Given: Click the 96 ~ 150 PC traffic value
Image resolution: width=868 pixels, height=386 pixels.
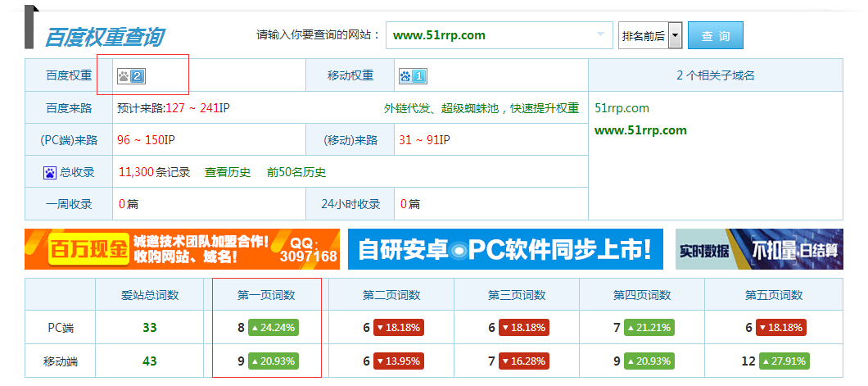Looking at the screenshot, I should point(140,140).
